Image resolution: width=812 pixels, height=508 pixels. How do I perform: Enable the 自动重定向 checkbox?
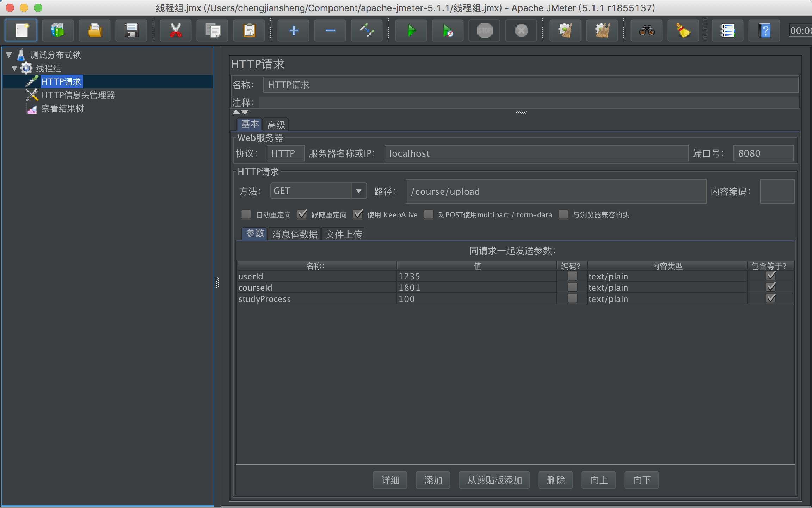tap(246, 214)
